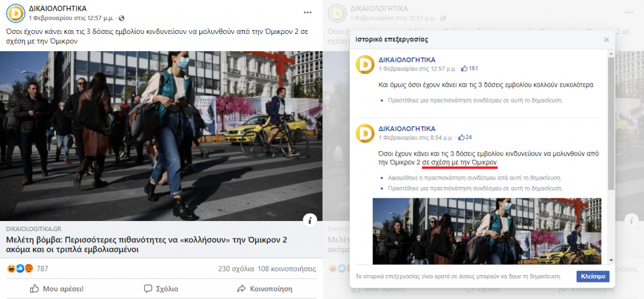Click the scrollbar up arrow in the dialog
The width and height of the screenshot is (644, 299).
pyautogui.click(x=611, y=54)
